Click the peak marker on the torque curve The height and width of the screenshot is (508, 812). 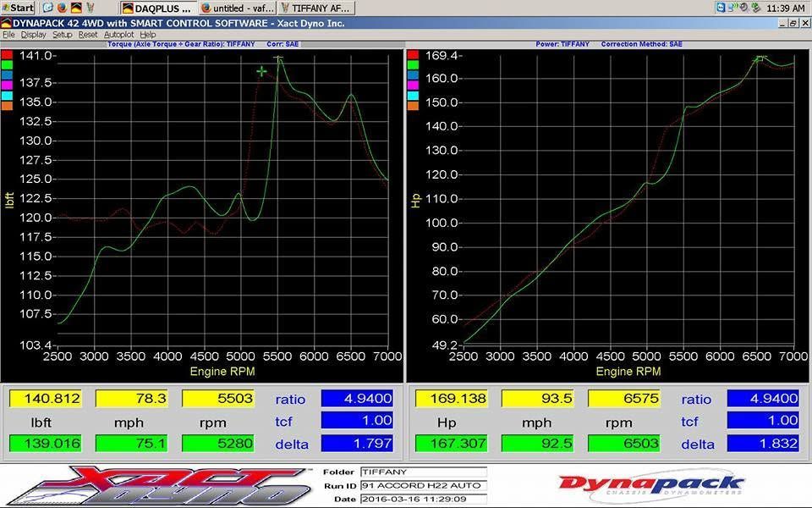[278, 58]
